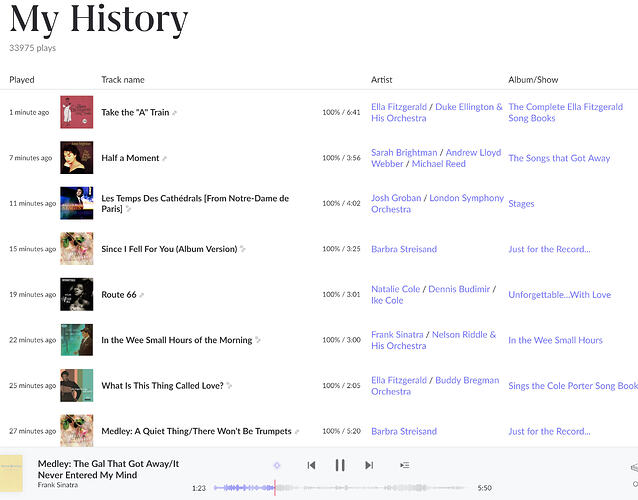
Task: Seek within the playback waveform bar
Action: (339, 487)
